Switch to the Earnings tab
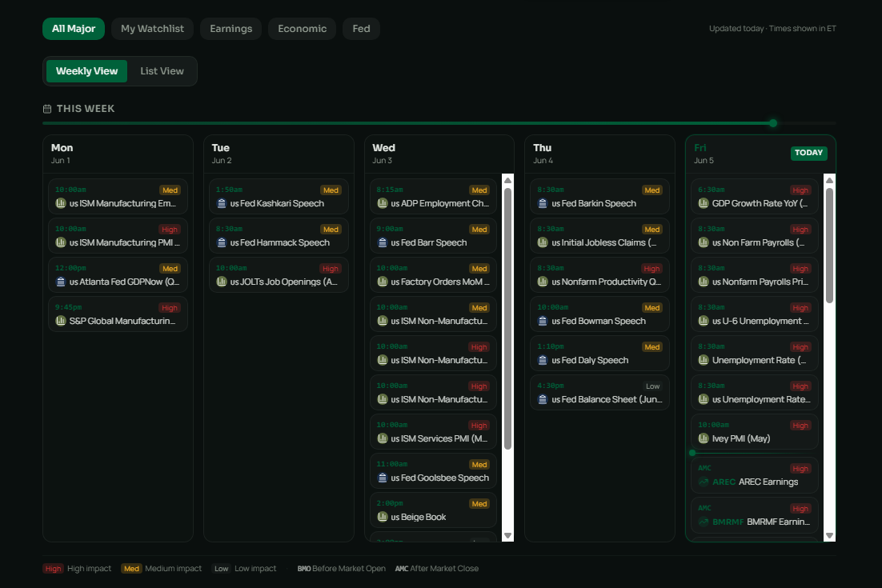 (231, 29)
